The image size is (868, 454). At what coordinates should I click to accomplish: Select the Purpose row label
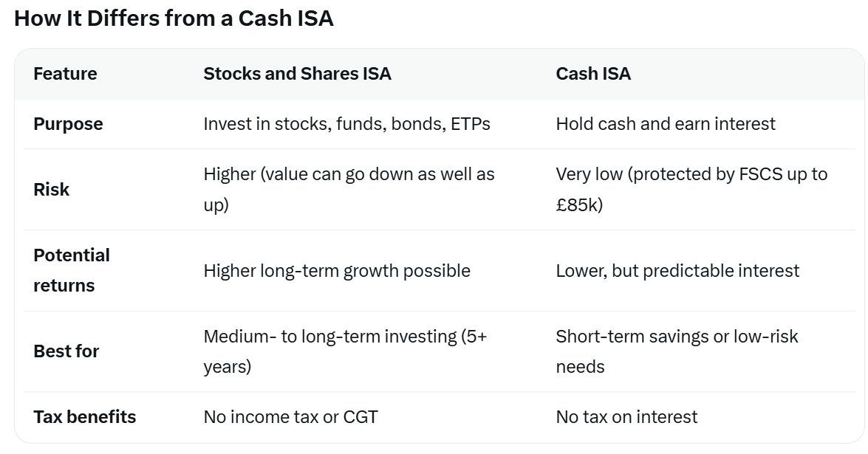(68, 124)
